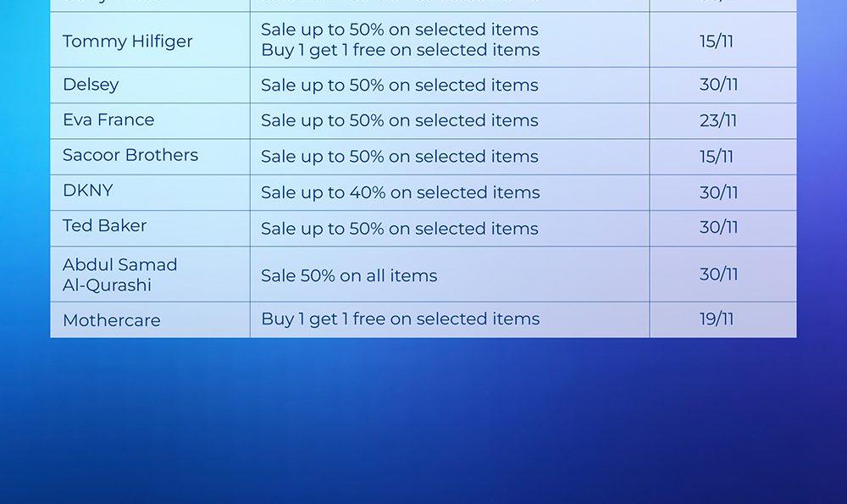Click the 23/11 date
Image resolution: width=847 pixels, height=504 pixels.
coord(718,120)
